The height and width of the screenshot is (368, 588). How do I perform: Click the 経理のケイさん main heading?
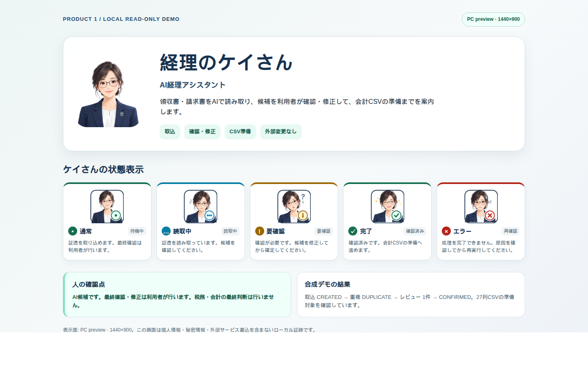[x=226, y=63]
